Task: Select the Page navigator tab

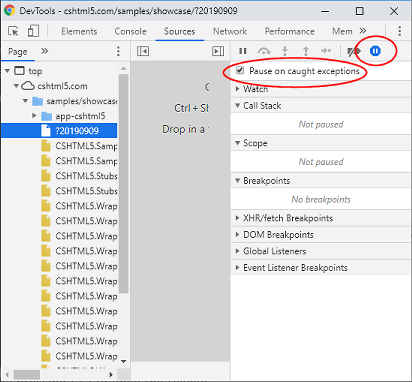Action: point(18,51)
